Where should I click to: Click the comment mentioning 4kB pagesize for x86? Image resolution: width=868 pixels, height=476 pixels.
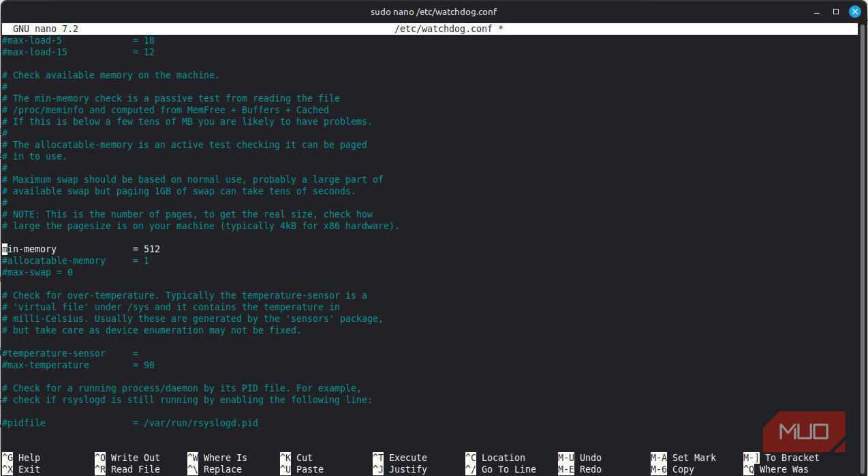pyautogui.click(x=201, y=226)
